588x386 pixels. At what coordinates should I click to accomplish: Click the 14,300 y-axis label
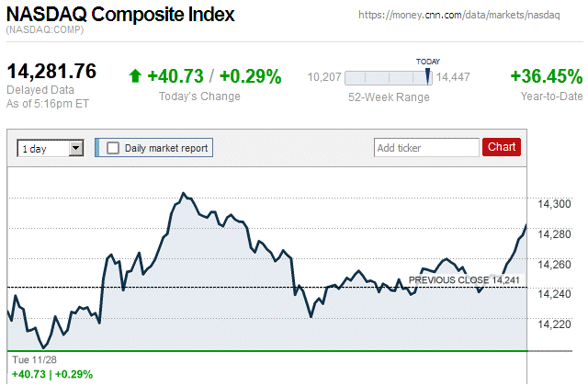click(552, 204)
